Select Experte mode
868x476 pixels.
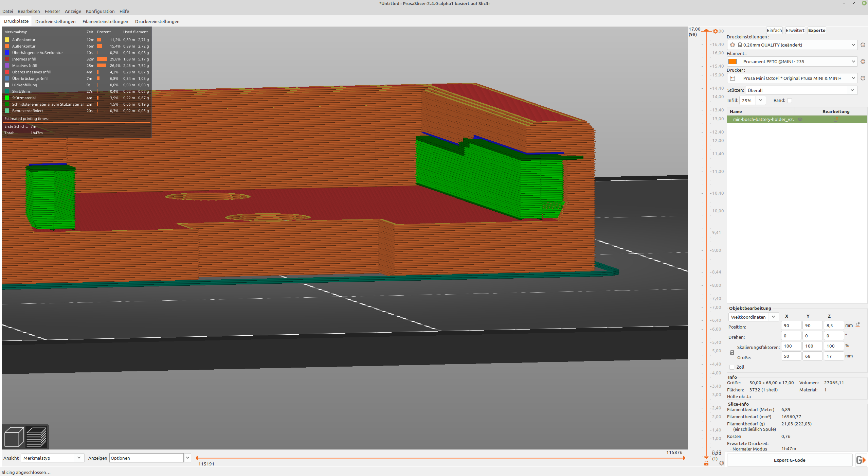tap(817, 30)
